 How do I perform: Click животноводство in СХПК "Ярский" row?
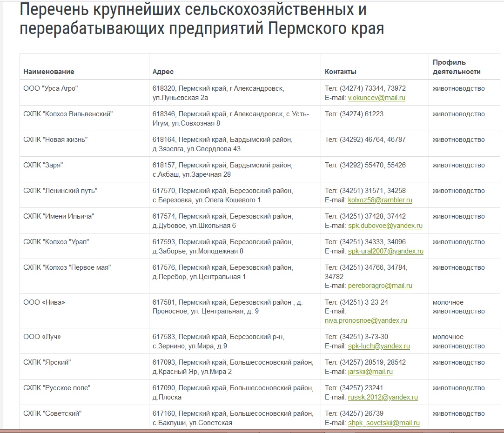point(459,363)
